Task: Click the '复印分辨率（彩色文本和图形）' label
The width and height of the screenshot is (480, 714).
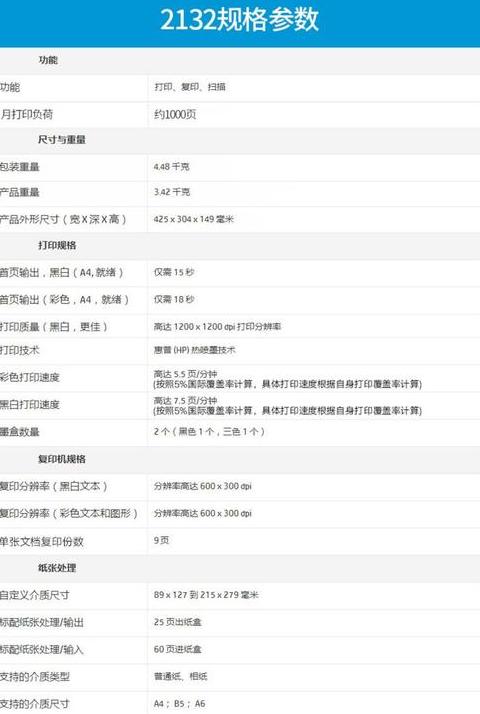Action: tap(69, 514)
